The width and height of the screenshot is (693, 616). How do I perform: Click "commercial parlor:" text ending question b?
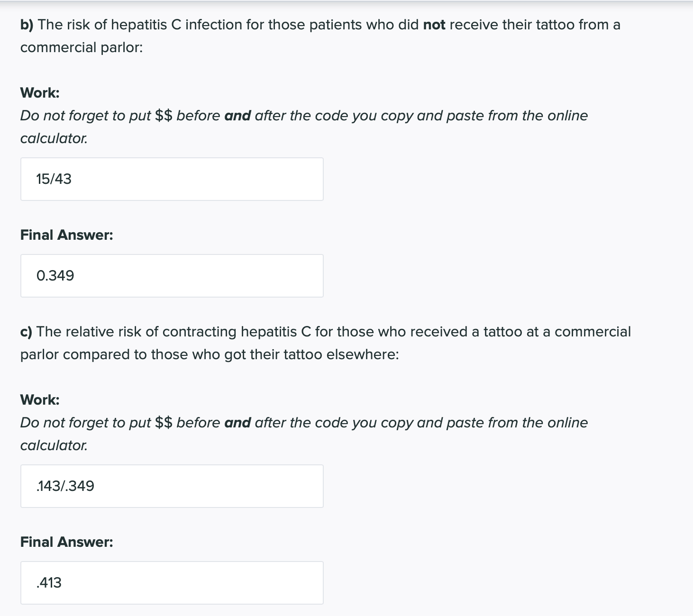click(81, 47)
